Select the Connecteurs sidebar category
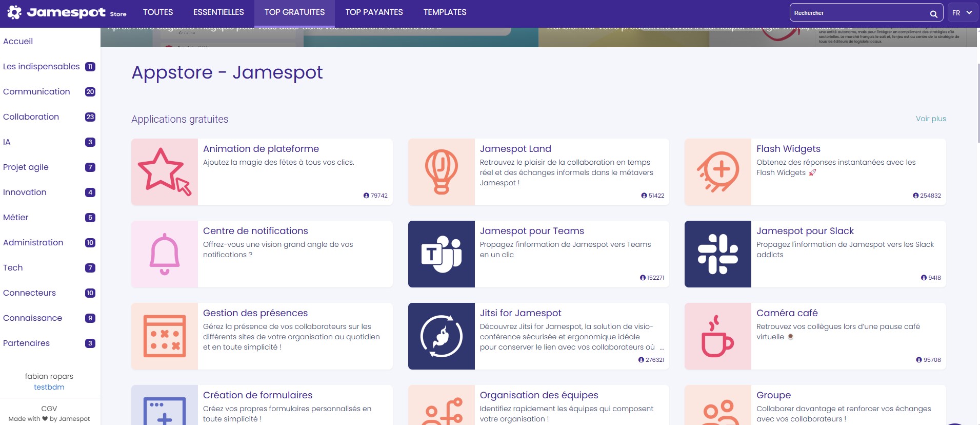Screen dimensions: 980x425 click(30, 293)
